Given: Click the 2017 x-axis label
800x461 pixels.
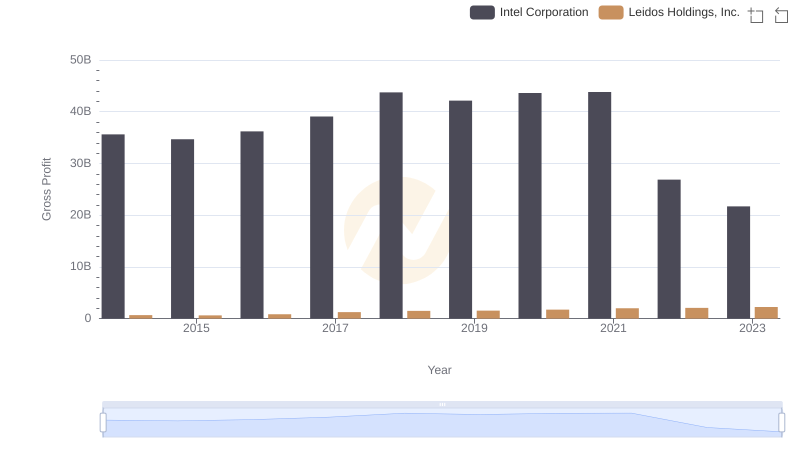Looking at the screenshot, I should [335, 328].
